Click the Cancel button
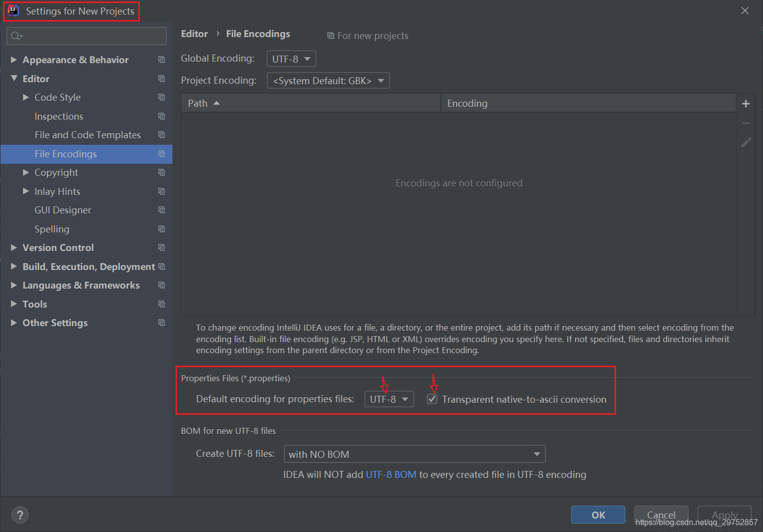763x532 pixels. point(661,515)
